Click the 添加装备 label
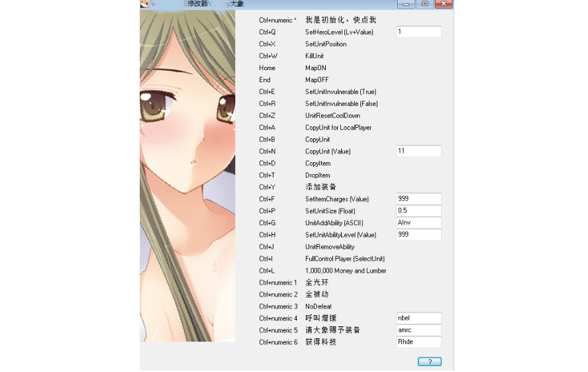Screen dimensions: 588x372 coord(320,187)
